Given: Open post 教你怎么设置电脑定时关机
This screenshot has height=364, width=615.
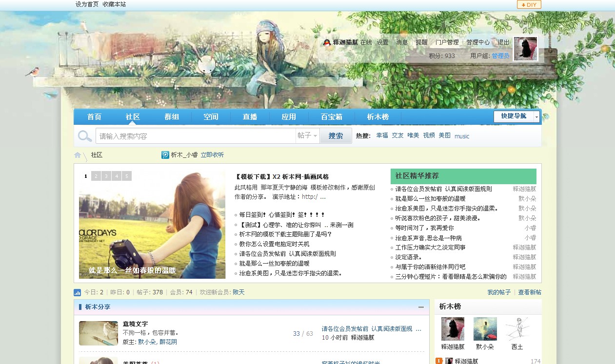Looking at the screenshot, I should [274, 244].
